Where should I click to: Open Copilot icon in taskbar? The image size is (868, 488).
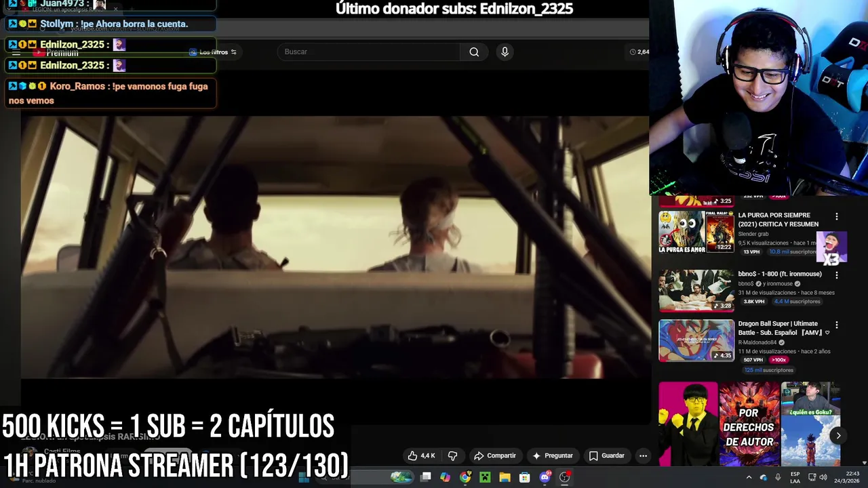445,477
